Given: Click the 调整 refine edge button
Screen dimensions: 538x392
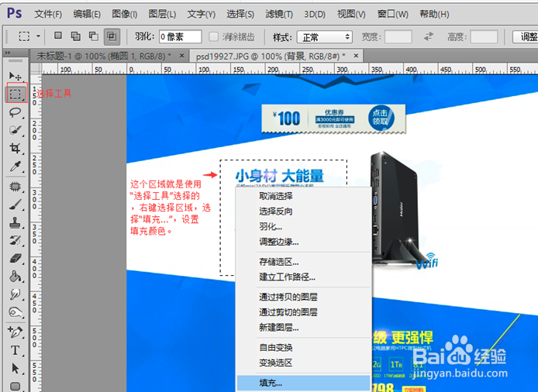Looking at the screenshot, I should click(x=526, y=36).
